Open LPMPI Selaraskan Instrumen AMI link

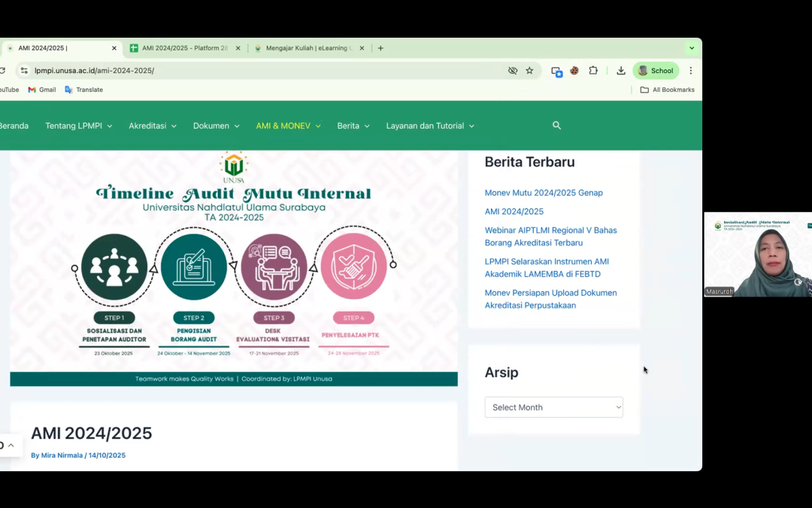547,268
